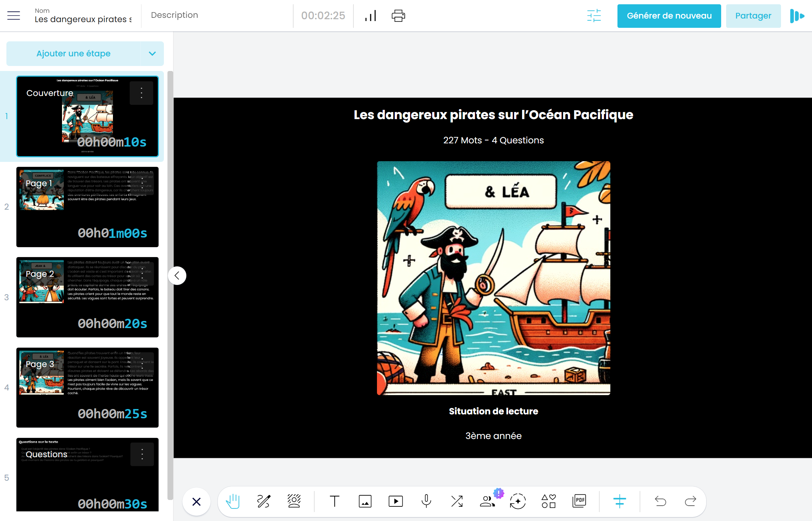Select the blur face tool

[294, 501]
